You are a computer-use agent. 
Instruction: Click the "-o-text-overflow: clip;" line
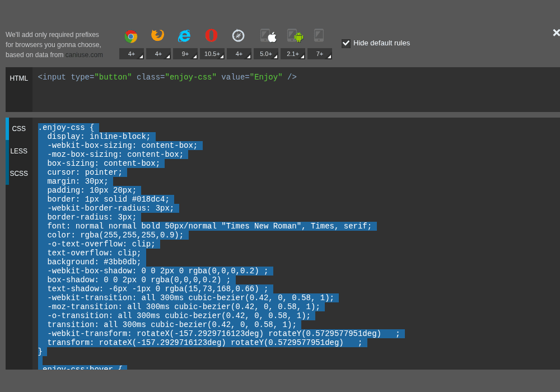coord(101,244)
